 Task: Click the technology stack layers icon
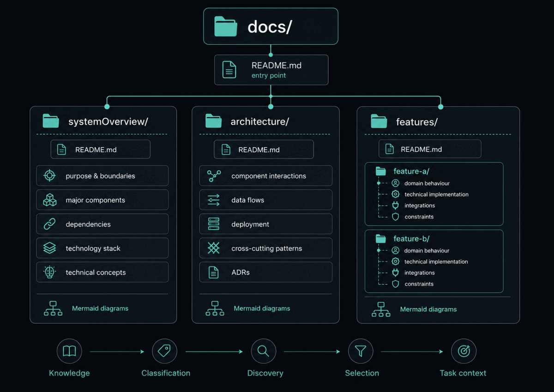[49, 248]
